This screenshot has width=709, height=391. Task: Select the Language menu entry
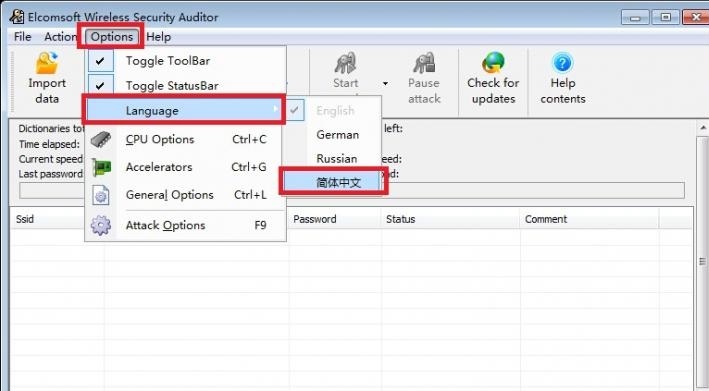(x=184, y=110)
